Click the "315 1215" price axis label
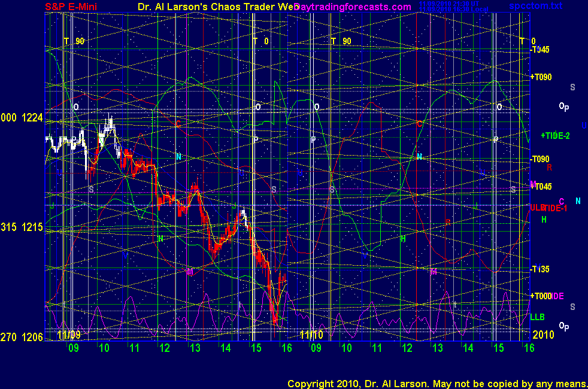 coord(22,227)
